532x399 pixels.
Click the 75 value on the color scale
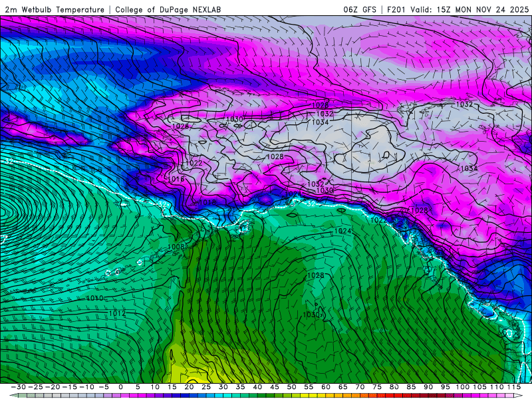click(x=377, y=387)
